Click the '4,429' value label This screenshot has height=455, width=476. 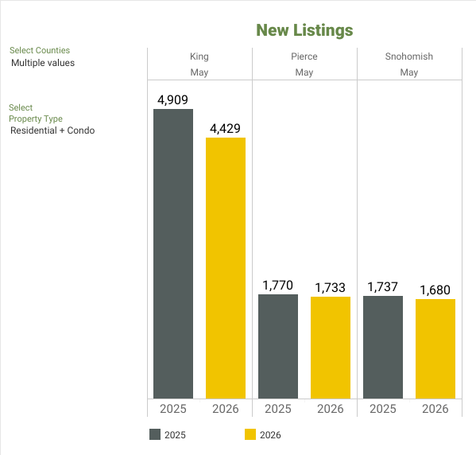pyautogui.click(x=225, y=129)
